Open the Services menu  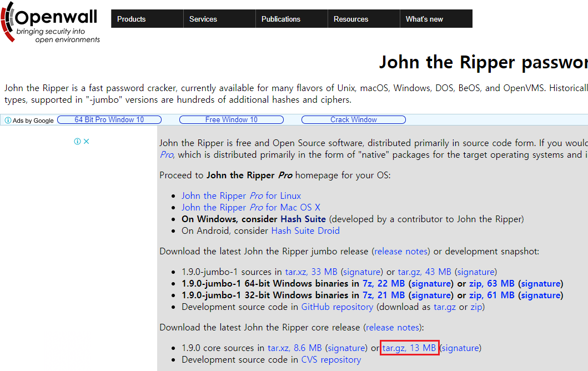[219, 19]
